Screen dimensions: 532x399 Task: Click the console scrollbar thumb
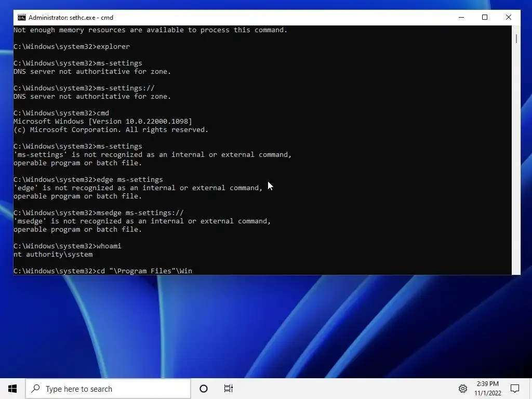[516, 38]
